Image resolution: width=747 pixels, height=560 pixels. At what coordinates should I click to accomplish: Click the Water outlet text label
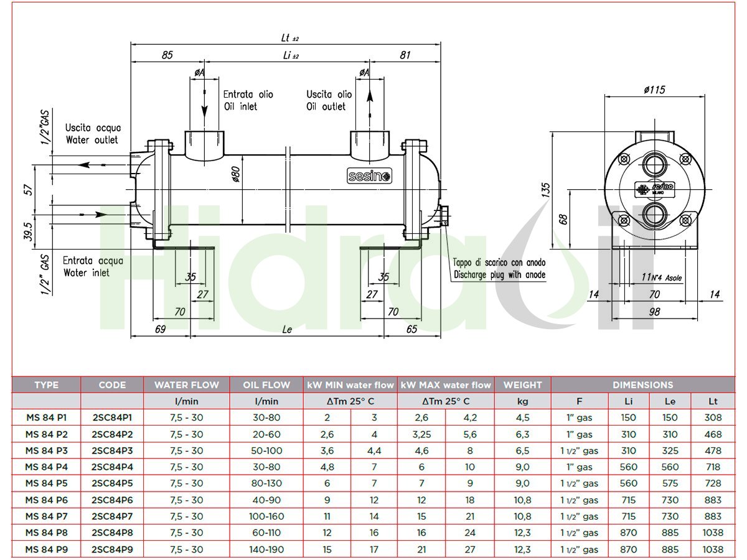click(x=92, y=140)
